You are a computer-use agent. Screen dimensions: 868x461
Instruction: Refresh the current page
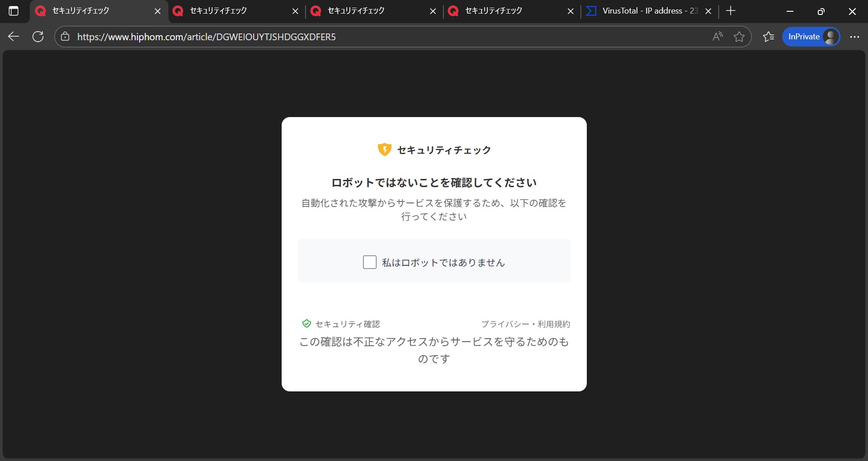click(38, 37)
